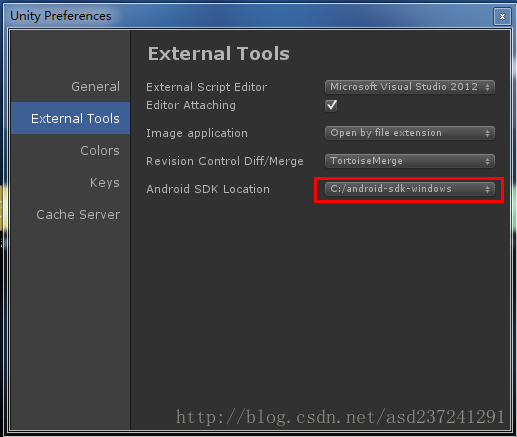
Task: Go to Cache Server preferences
Action: [78, 215]
